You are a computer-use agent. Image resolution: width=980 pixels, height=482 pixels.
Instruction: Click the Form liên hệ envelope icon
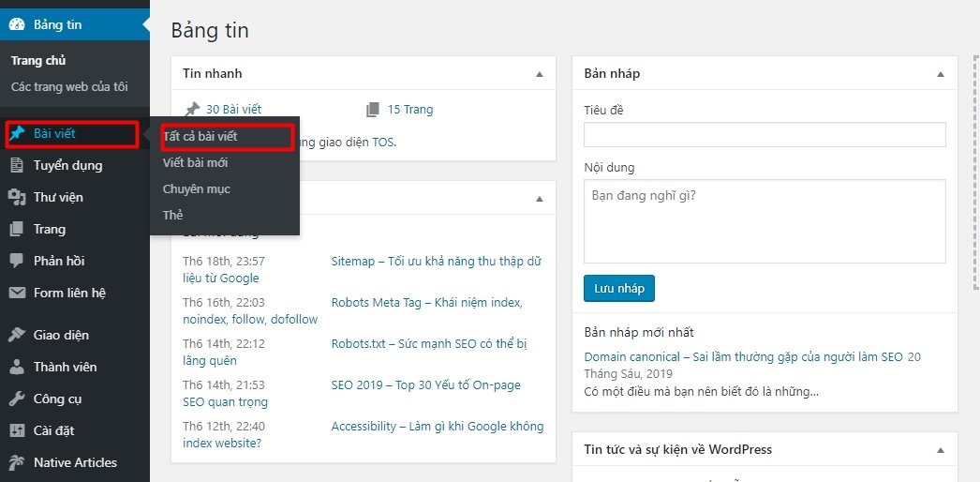click(17, 293)
